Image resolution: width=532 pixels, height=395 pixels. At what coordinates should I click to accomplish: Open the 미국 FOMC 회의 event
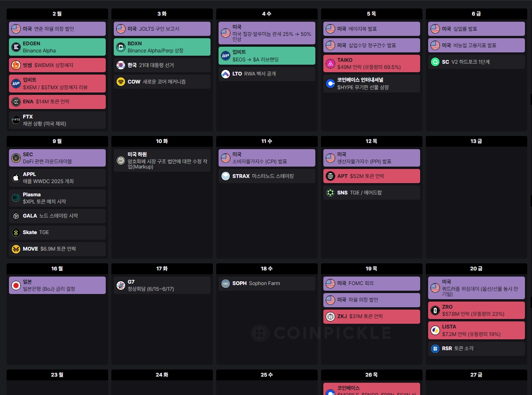[372, 284]
